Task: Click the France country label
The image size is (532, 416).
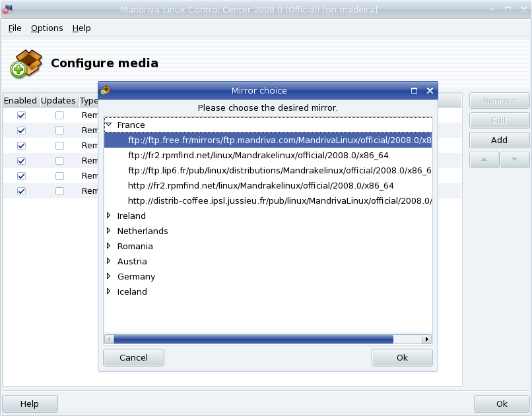Action: 131,125
